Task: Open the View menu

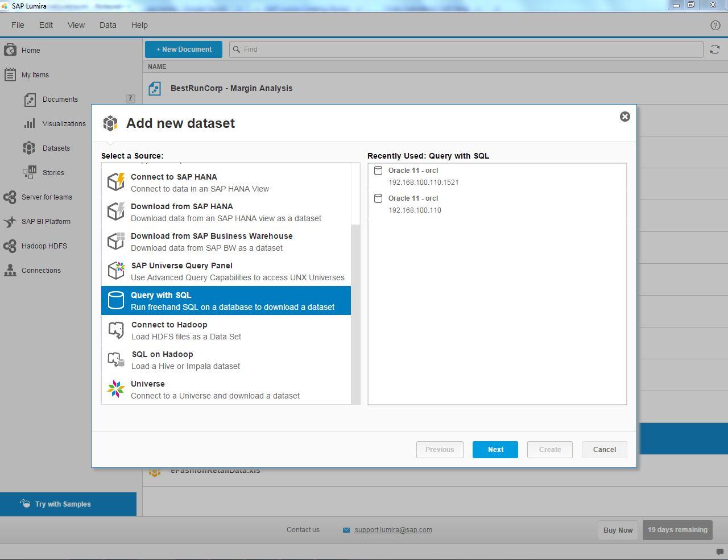Action: tap(76, 25)
